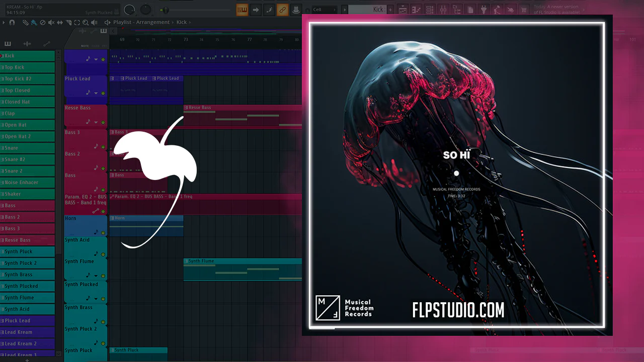The height and width of the screenshot is (362, 644).
Task: Mute the Synth Plucked track
Action: [103, 298]
